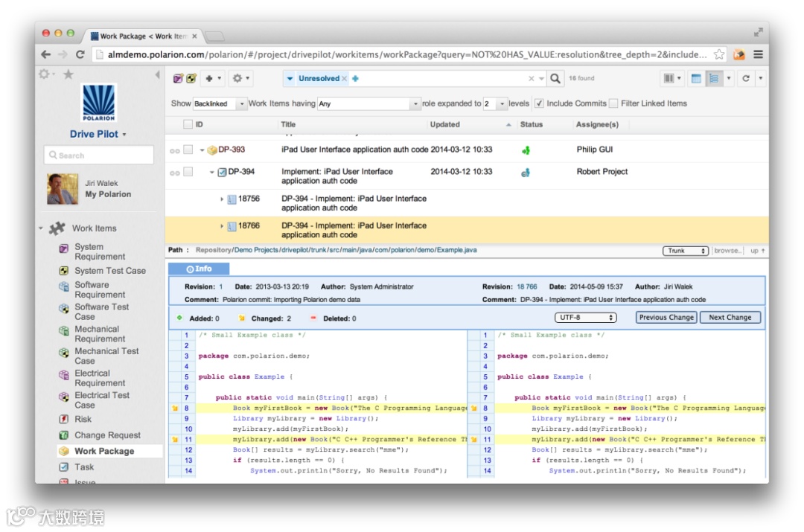Click the browse... link

coord(727,251)
